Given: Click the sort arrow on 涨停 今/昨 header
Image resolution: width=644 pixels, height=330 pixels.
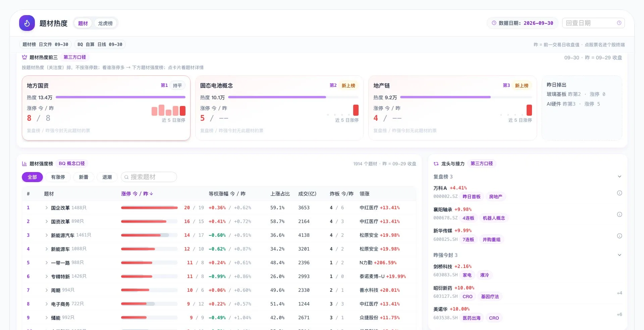Looking at the screenshot, I should 151,194.
